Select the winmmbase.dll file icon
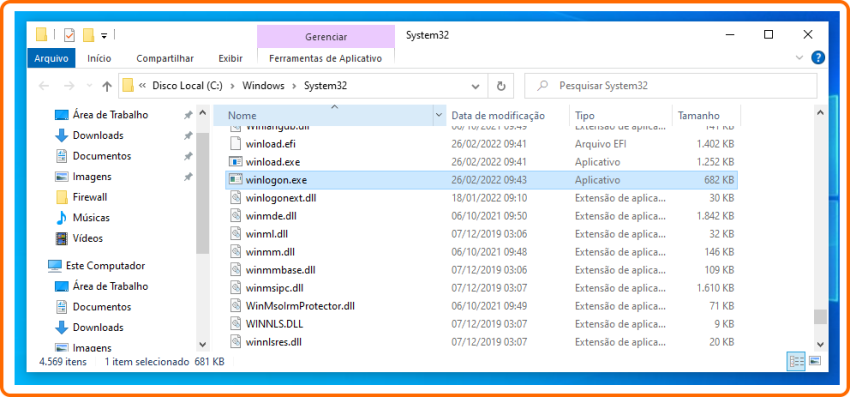 [235, 270]
